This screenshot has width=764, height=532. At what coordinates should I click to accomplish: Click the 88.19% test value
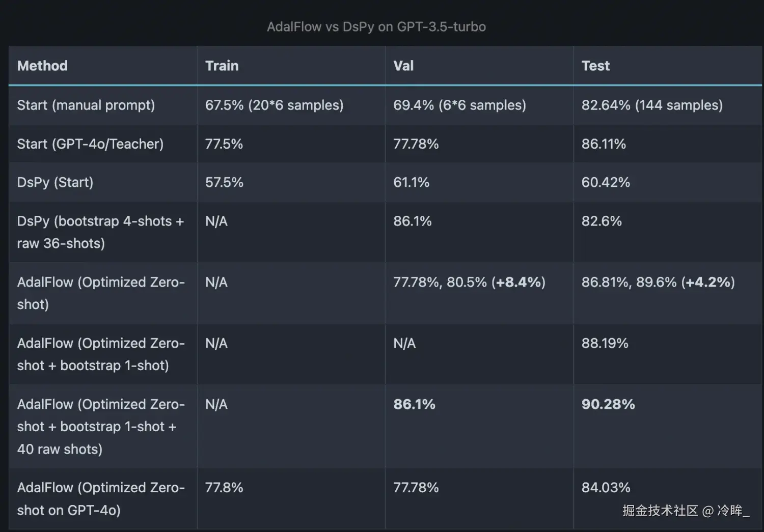605,343
